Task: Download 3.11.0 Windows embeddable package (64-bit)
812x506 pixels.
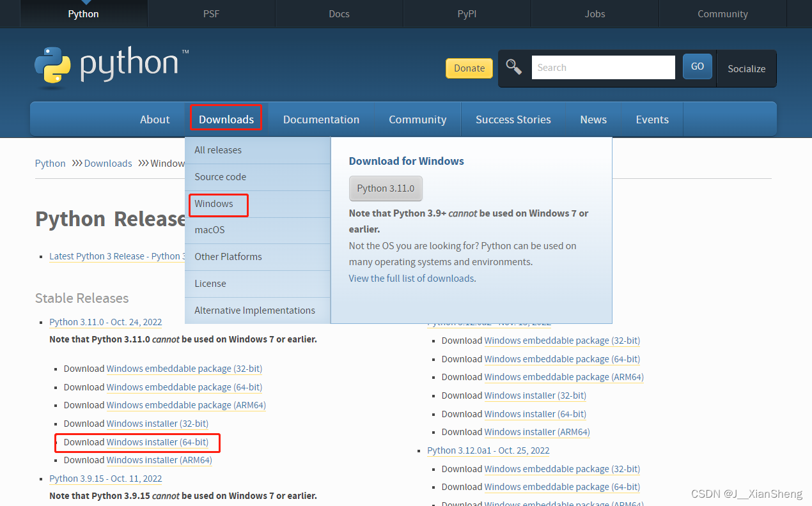Action: click(184, 387)
